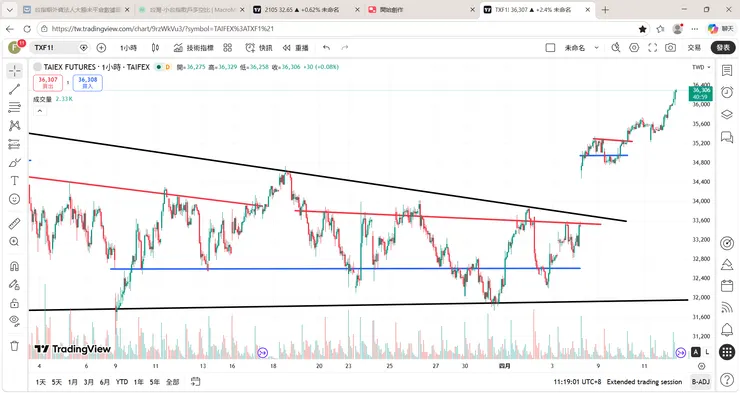
Task: Open the go-to-date calendar icon
Action: point(196,381)
